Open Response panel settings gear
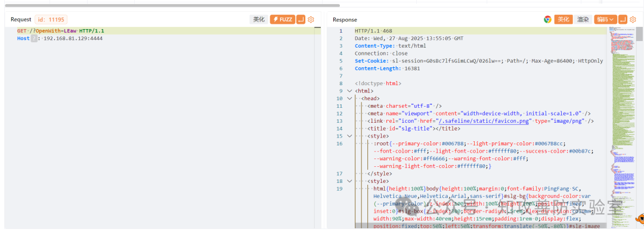644x233 pixels. coord(633,19)
